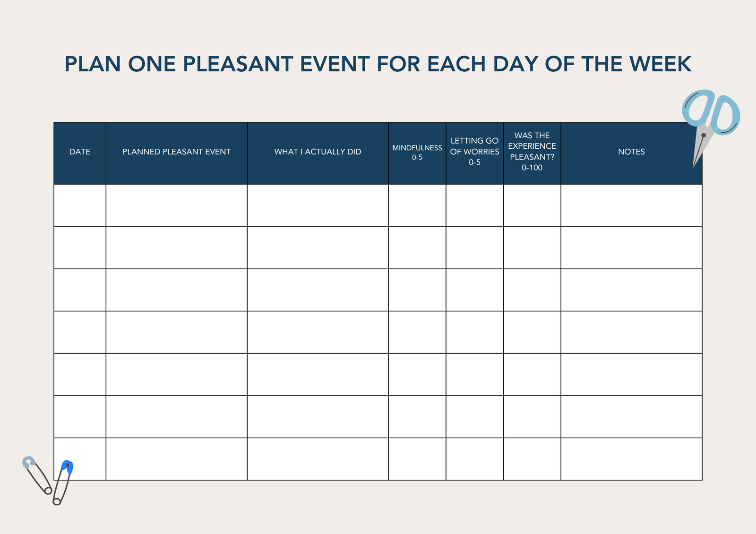Select the WHAT I ACTUALLY DID header
Image resolution: width=756 pixels, height=534 pixels.
tap(318, 152)
